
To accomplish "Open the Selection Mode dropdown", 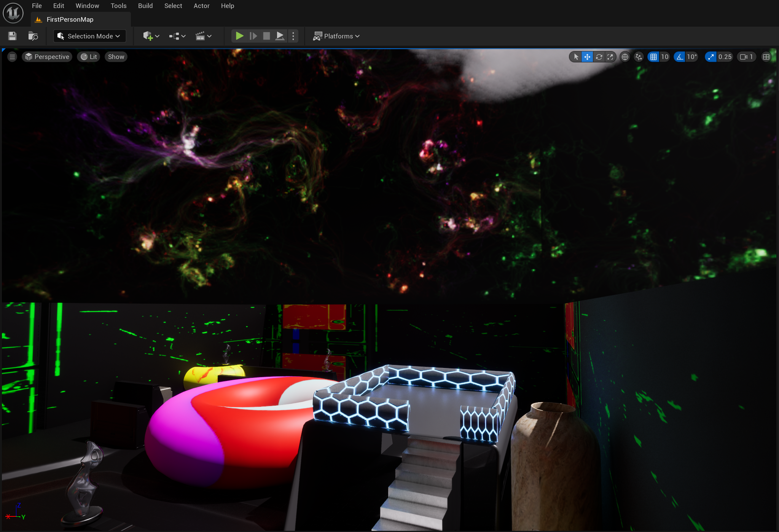I will [x=89, y=36].
